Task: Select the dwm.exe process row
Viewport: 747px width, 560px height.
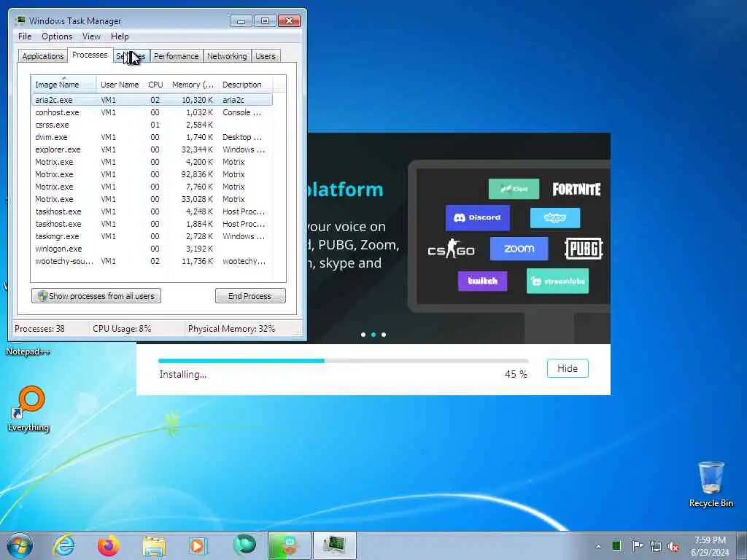Action: coord(152,137)
